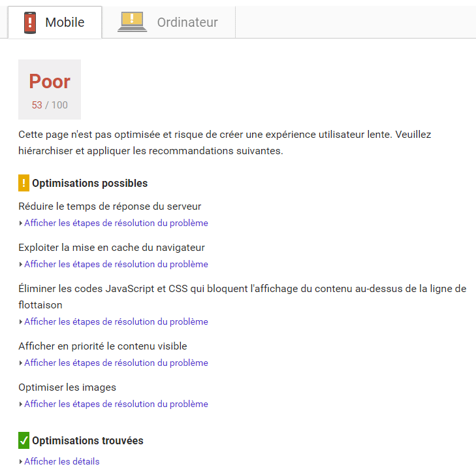Image resolution: width=476 pixels, height=475 pixels.
Task: Show resolution steps under Optimiser les images
Action: pyautogui.click(x=116, y=404)
